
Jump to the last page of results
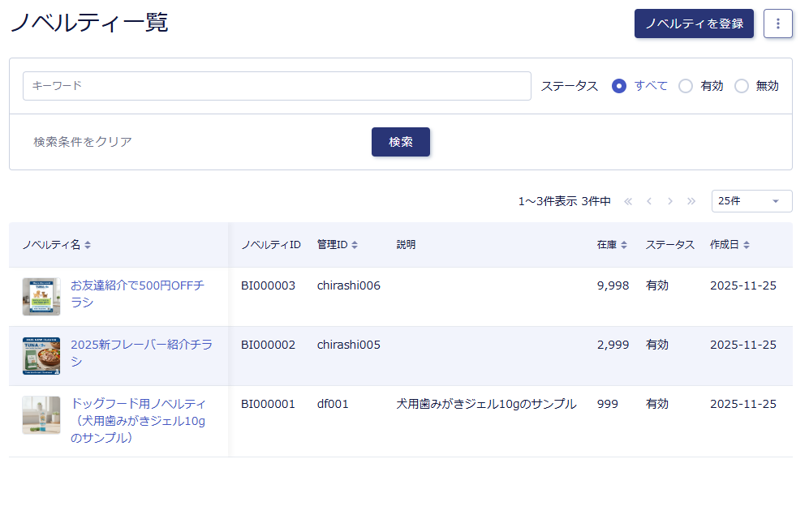[691, 201]
